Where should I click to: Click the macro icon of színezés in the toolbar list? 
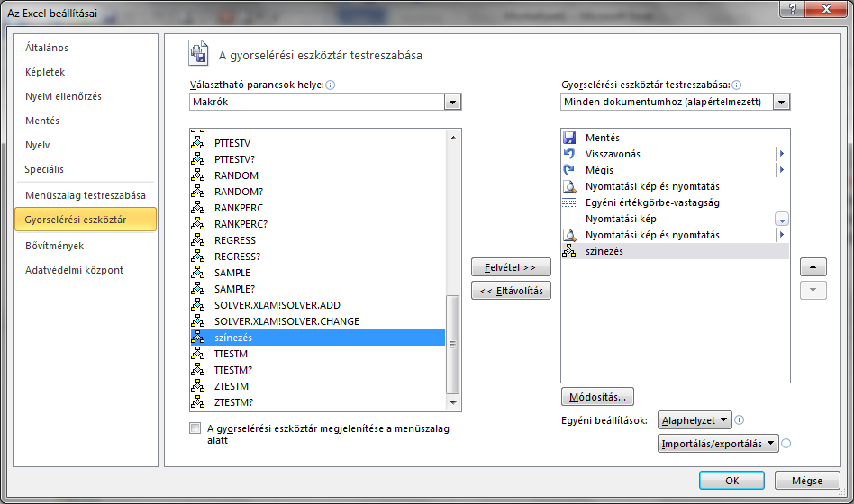click(x=569, y=251)
